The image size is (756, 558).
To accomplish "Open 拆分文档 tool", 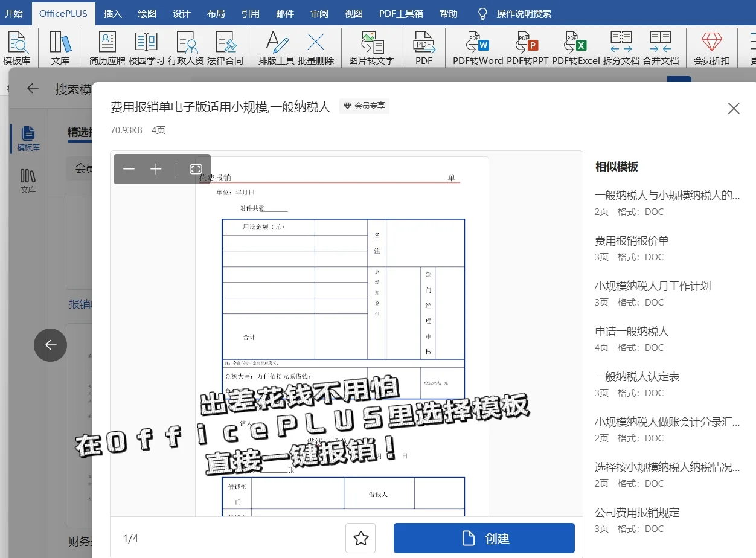I will tap(621, 48).
